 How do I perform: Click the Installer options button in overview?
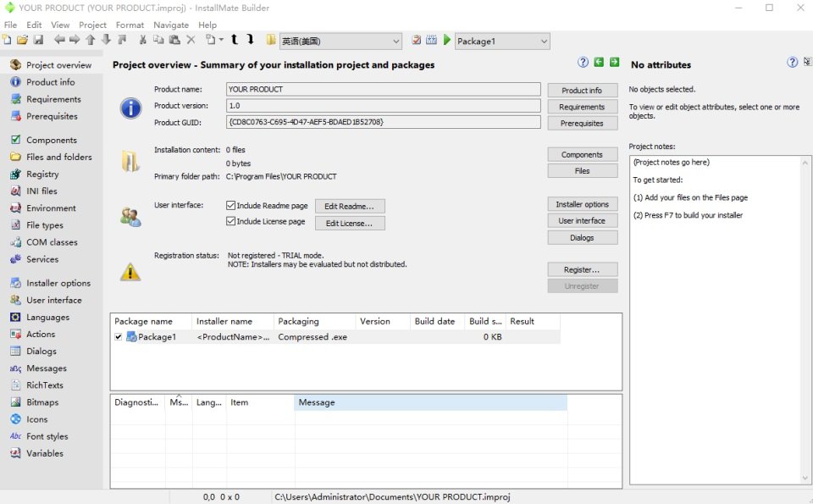(583, 204)
